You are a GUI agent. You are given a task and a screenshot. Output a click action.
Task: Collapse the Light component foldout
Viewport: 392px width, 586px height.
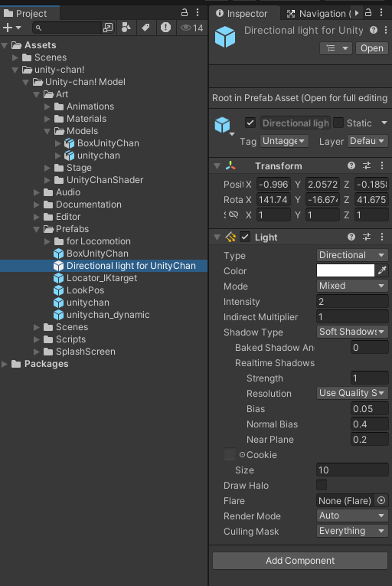coord(217,237)
